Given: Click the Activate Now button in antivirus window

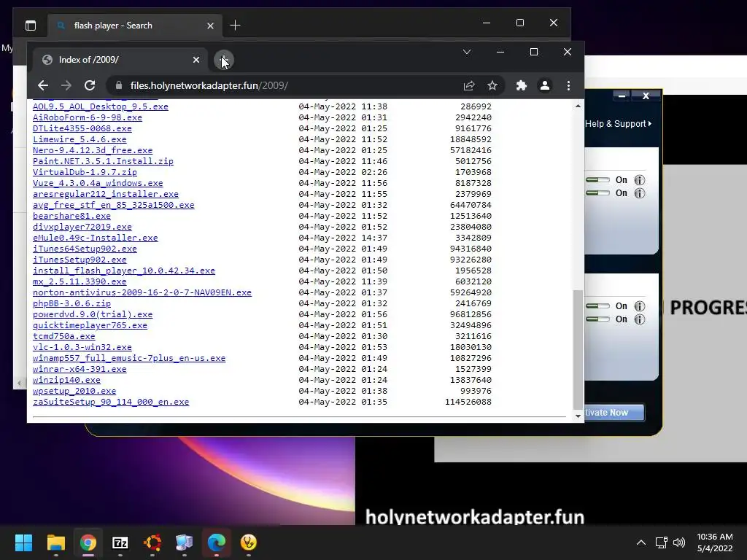Looking at the screenshot, I should click(614, 413).
